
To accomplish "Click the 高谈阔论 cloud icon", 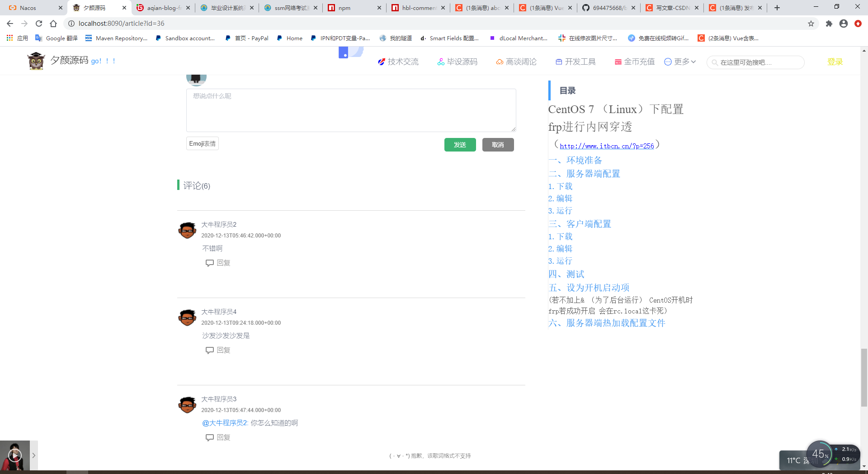I will pos(500,62).
